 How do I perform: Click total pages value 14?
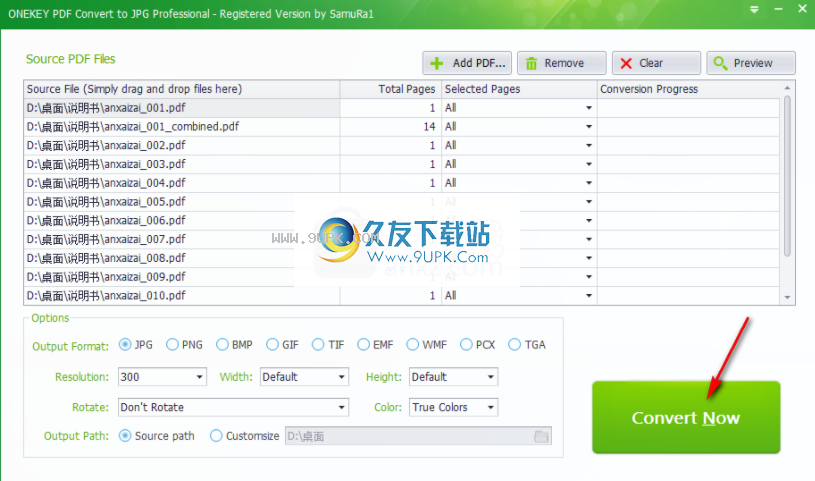[x=429, y=126]
